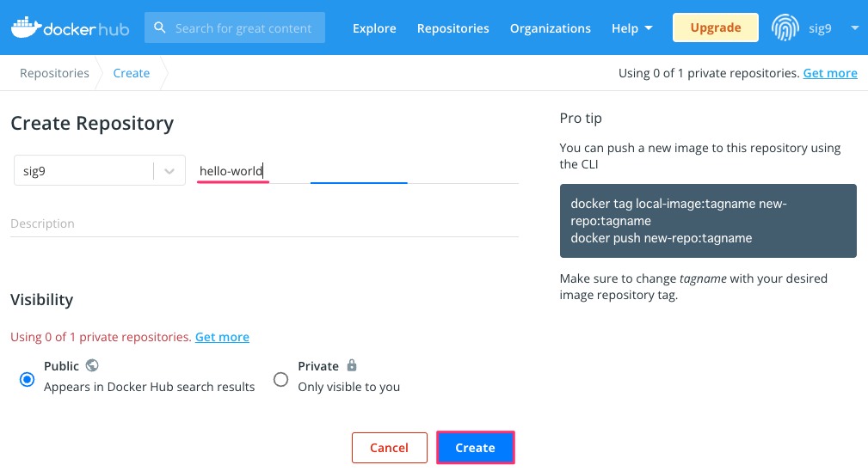Go to the Explore page
Screen dimensions: 868x471
tap(374, 28)
